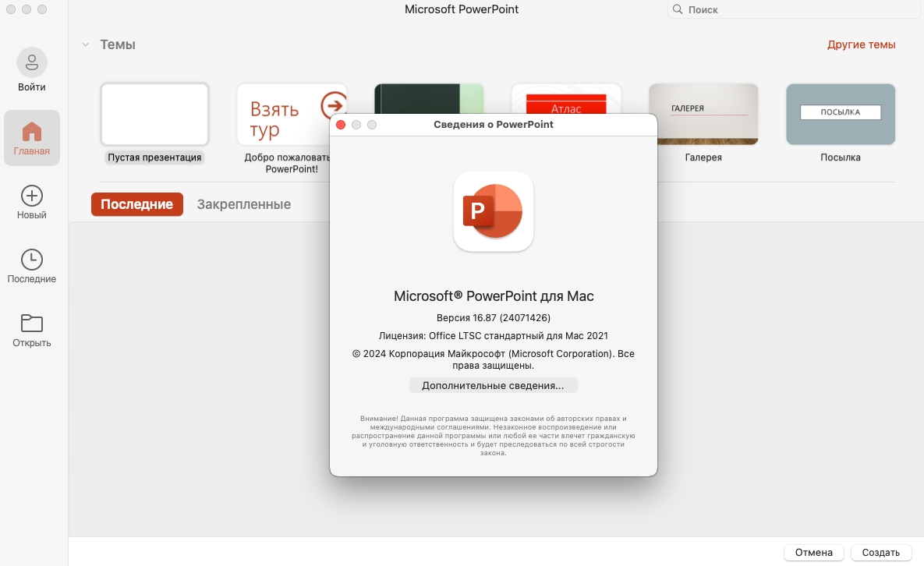Viewport: 924px width, 566px height.
Task: Switch to the Последние tab
Action: 136,204
